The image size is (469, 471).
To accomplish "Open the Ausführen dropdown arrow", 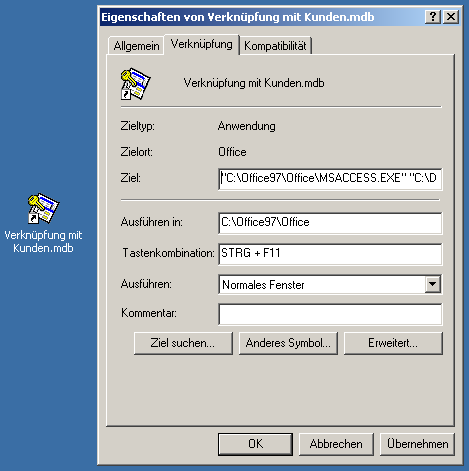I will (433, 284).
